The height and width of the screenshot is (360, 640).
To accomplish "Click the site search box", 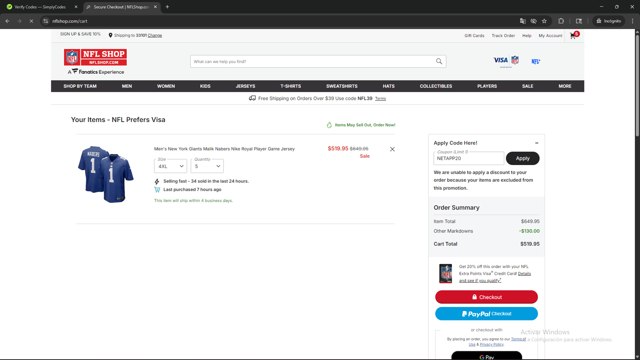I will (318, 61).
